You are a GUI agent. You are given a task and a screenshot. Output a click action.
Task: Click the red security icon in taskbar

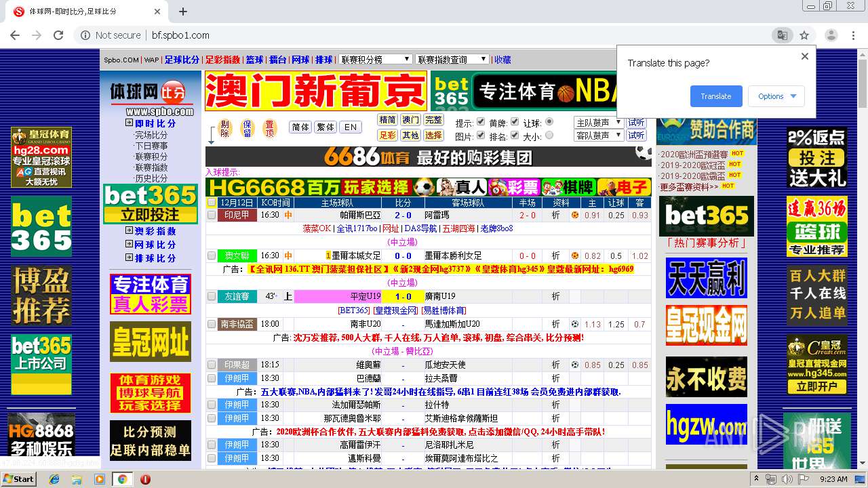click(145, 479)
